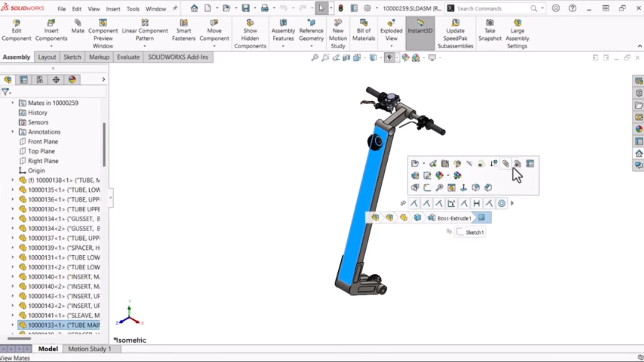Viewport: 644px width, 362px height.
Task: Open the Insert Components tool
Action: [51, 30]
